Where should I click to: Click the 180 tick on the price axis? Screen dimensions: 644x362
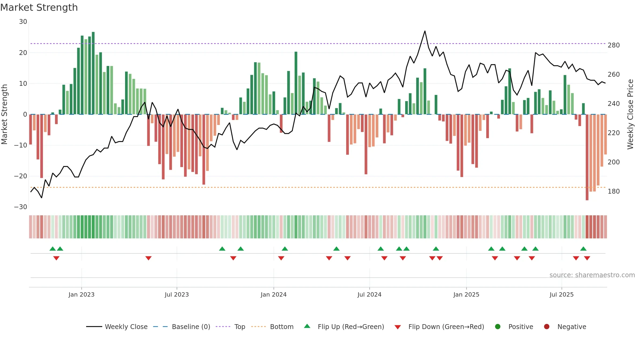614,191
